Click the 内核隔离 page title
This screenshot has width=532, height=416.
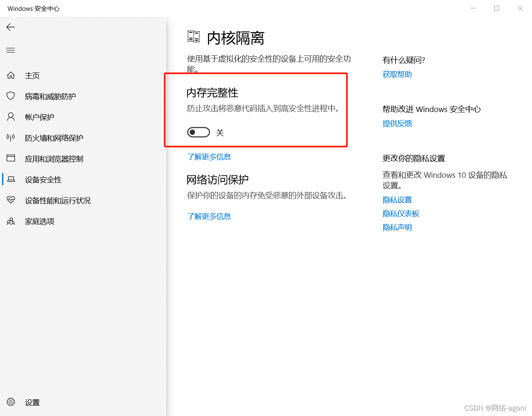coord(236,38)
